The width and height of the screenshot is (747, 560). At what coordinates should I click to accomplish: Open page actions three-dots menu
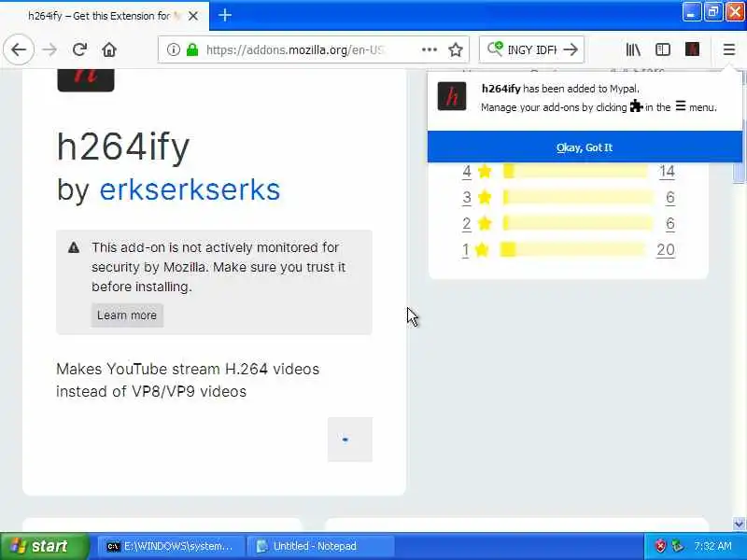coord(430,49)
